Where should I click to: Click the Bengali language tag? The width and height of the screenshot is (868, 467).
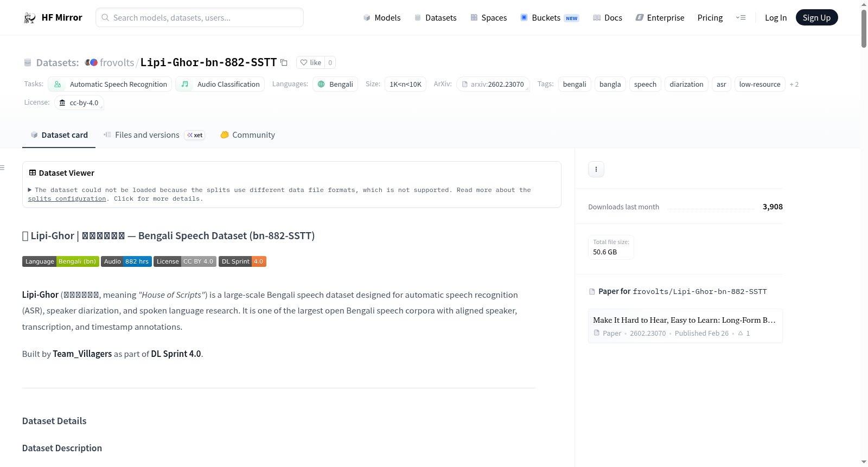coord(335,84)
